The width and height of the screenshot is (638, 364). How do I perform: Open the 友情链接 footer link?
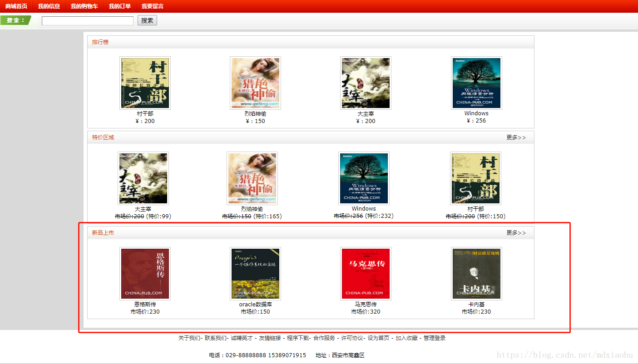click(270, 338)
